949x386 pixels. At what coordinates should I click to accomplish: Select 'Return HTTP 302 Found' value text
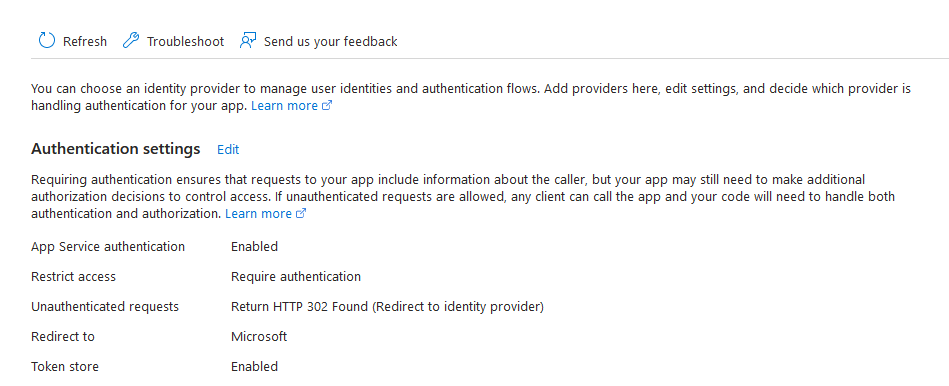pyautogui.click(x=387, y=307)
